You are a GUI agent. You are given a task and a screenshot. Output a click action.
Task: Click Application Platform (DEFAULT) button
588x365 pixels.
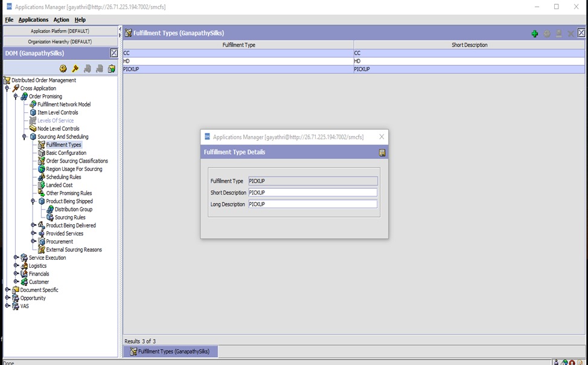(60, 31)
